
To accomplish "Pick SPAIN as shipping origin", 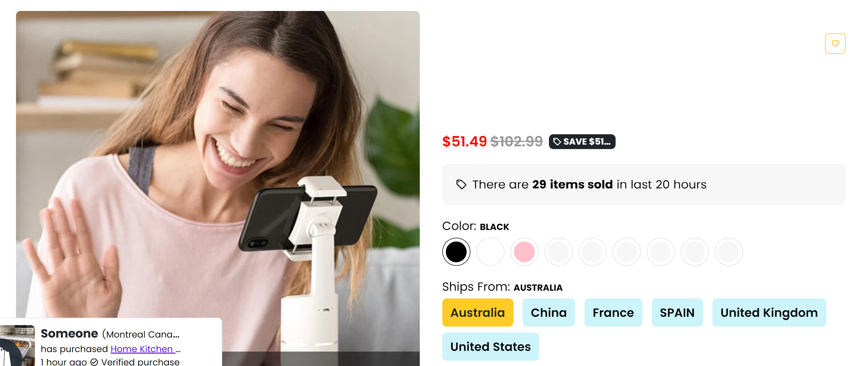I will (x=677, y=312).
